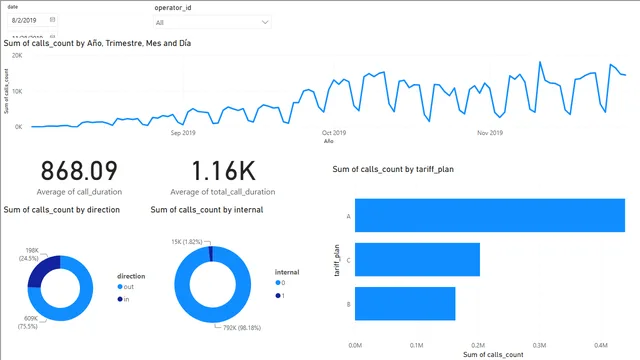Viewport: 640px width, 360px height.
Task: Click the 'date' slicer header label
Action: [x=13, y=7]
